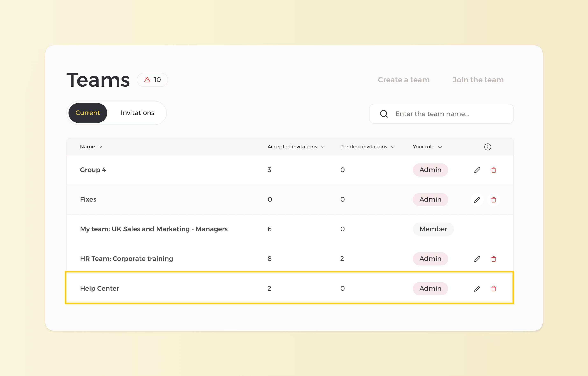Open the warning badge showing 10
This screenshot has height=376, width=588.
[152, 80]
